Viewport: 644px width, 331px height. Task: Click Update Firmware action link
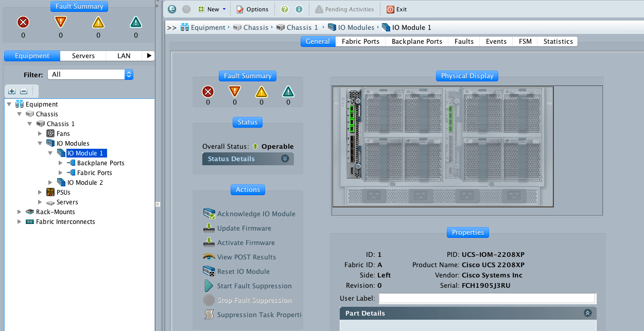pos(244,228)
